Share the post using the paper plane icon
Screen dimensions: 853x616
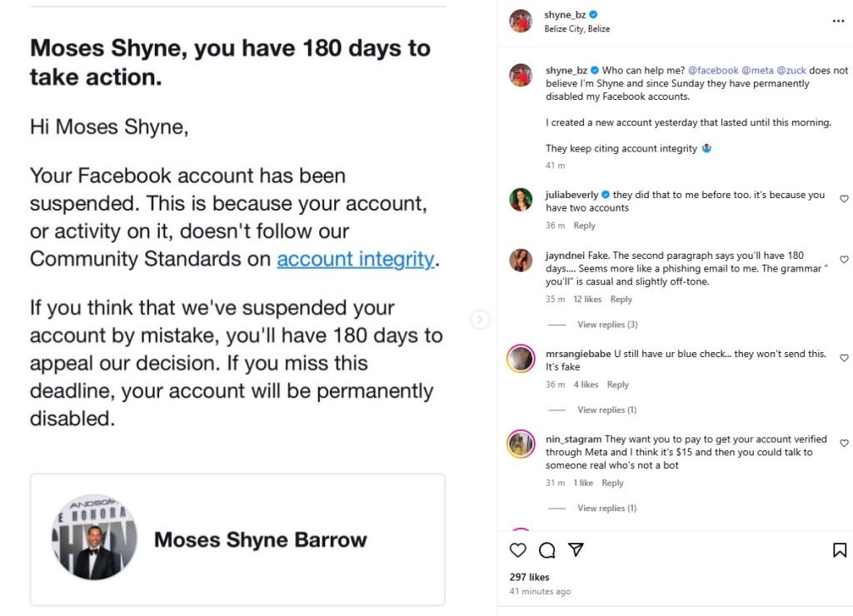pyautogui.click(x=576, y=550)
